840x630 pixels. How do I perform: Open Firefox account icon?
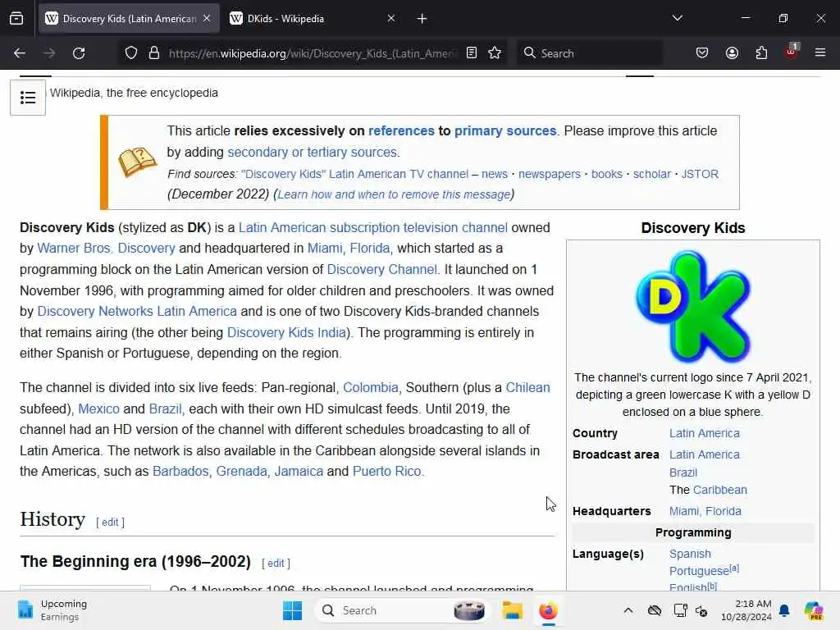click(732, 53)
